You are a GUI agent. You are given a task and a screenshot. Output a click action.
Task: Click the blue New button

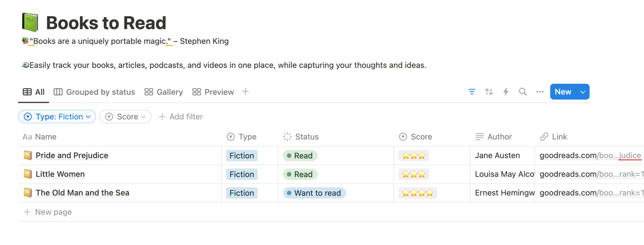tap(563, 92)
